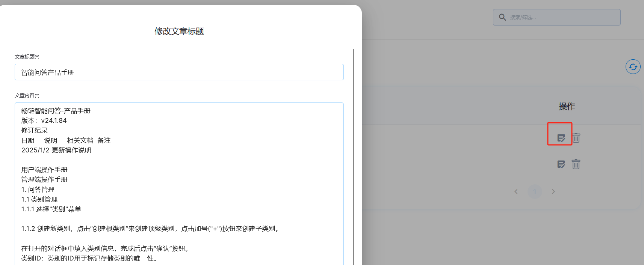Place cursor on the 2025/1/2 更新操作说明 line
644x265 pixels.
(x=56, y=150)
